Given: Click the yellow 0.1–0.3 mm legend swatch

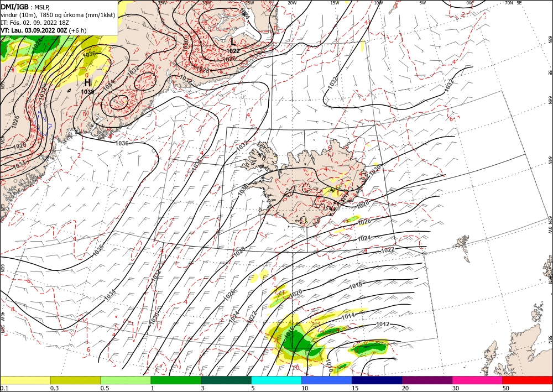Looking at the screenshot, I should pos(25,380).
